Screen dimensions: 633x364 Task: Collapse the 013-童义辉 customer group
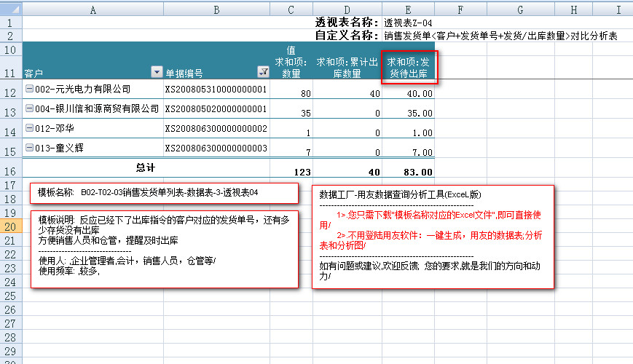point(29,149)
